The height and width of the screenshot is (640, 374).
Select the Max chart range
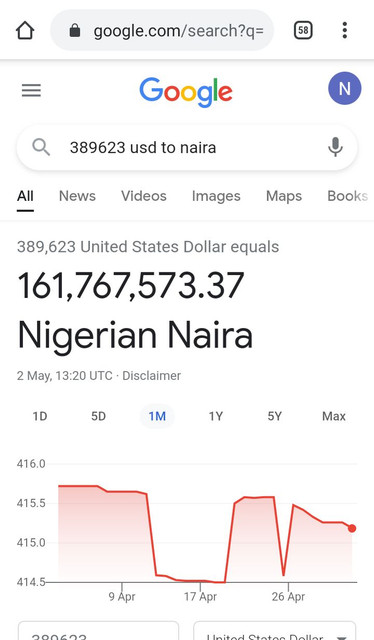point(334,416)
